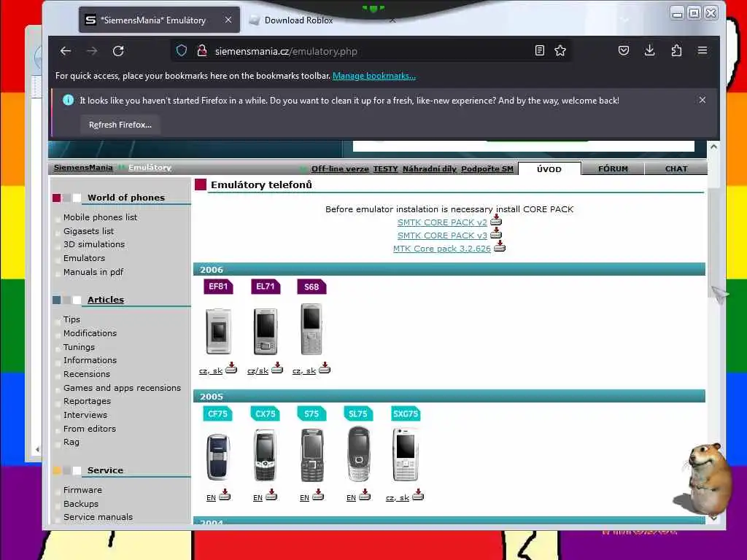
Task: Click the SiemensMania breadcrumb link
Action: 83,168
